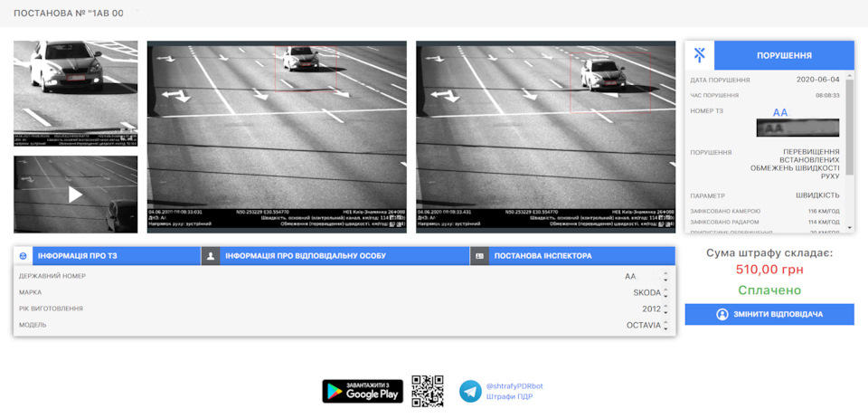This screenshot has width=868, height=418.
Task: Open the Штрафи ПДР link
Action: (x=509, y=396)
